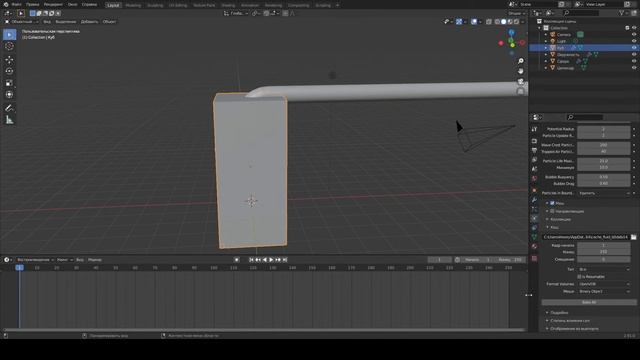Click the outliner filter funnel icon

click(x=622, y=13)
